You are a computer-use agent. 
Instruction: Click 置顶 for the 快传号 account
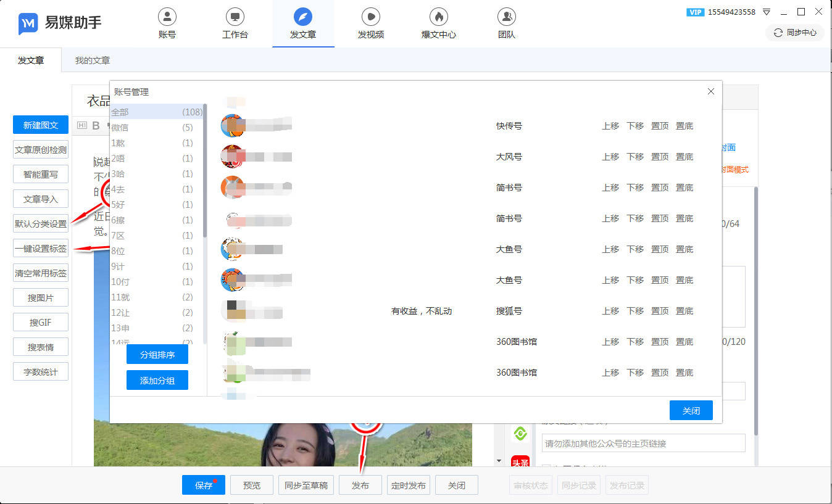[660, 126]
